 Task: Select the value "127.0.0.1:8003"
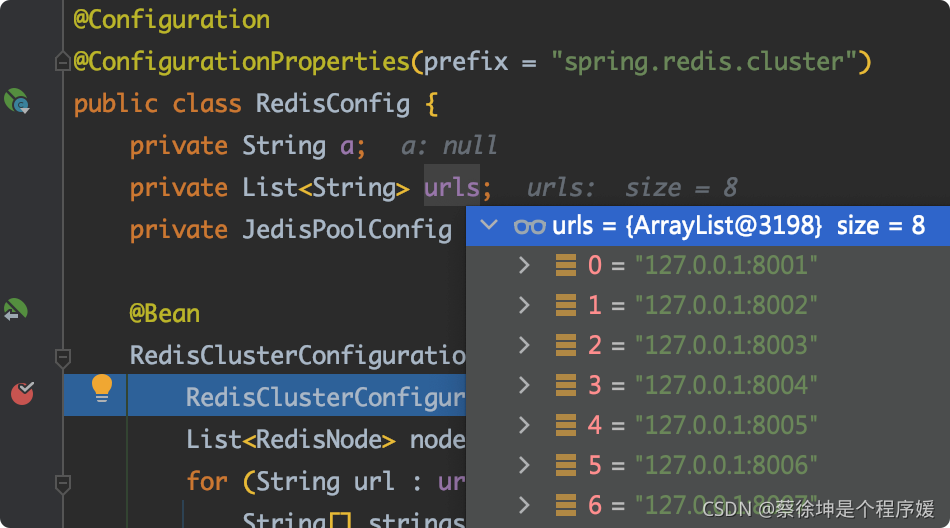tap(726, 345)
